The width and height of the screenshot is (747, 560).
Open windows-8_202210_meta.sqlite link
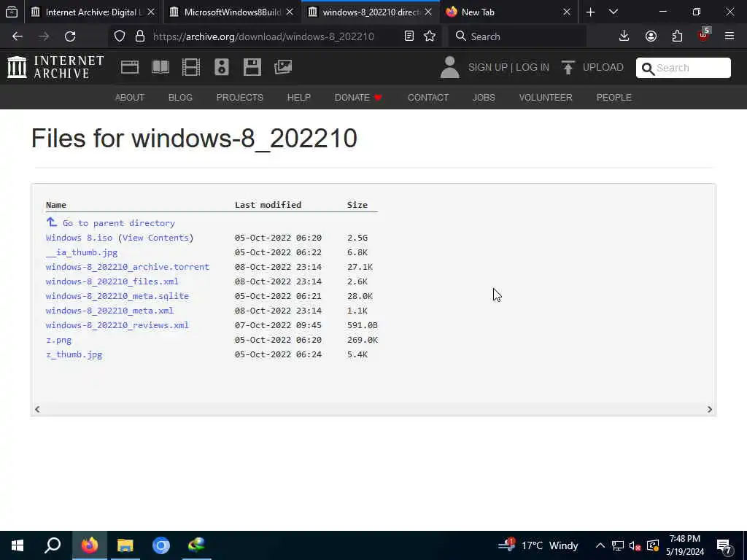[x=117, y=296]
